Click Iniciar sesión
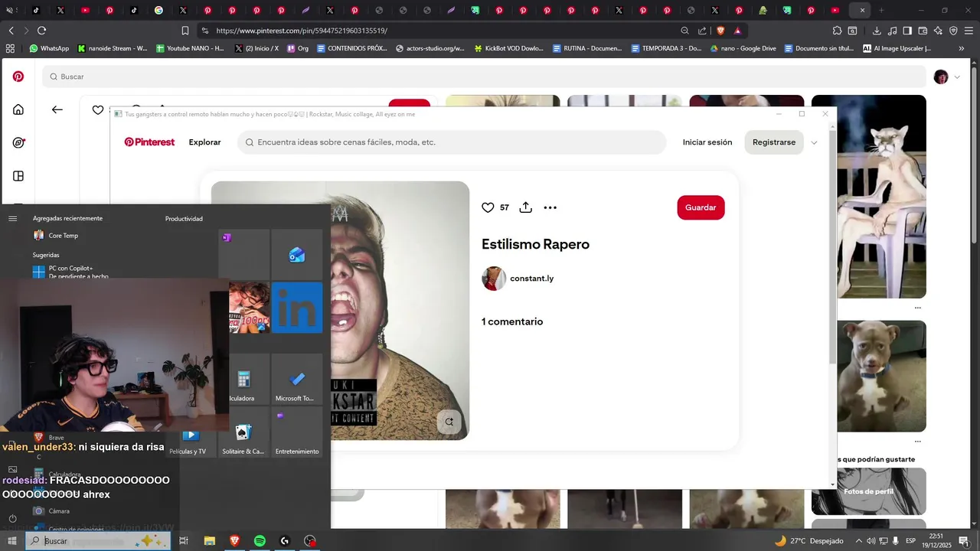 (x=707, y=142)
